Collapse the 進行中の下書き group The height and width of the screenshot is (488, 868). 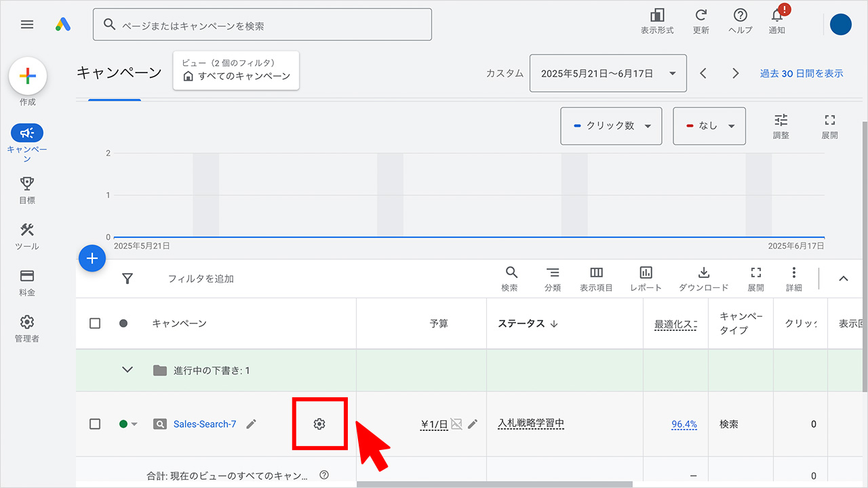127,370
